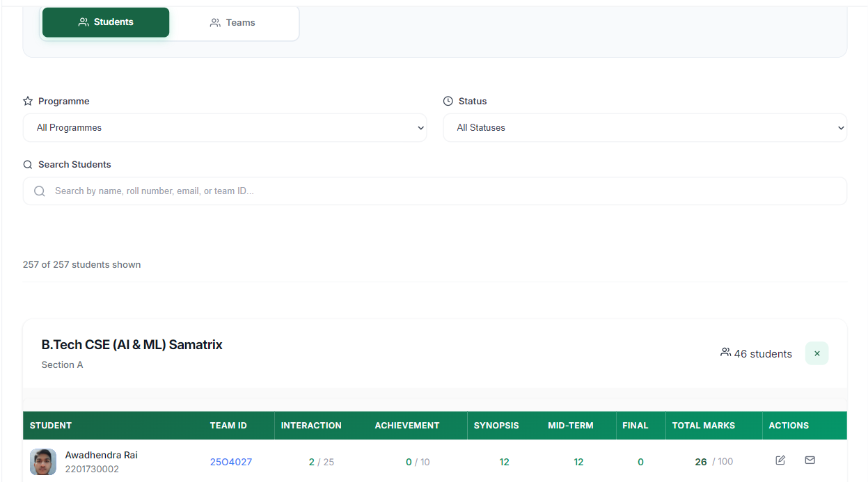The image size is (868, 482).
Task: Click the student name Awadhendra Rai
Action: (101, 455)
